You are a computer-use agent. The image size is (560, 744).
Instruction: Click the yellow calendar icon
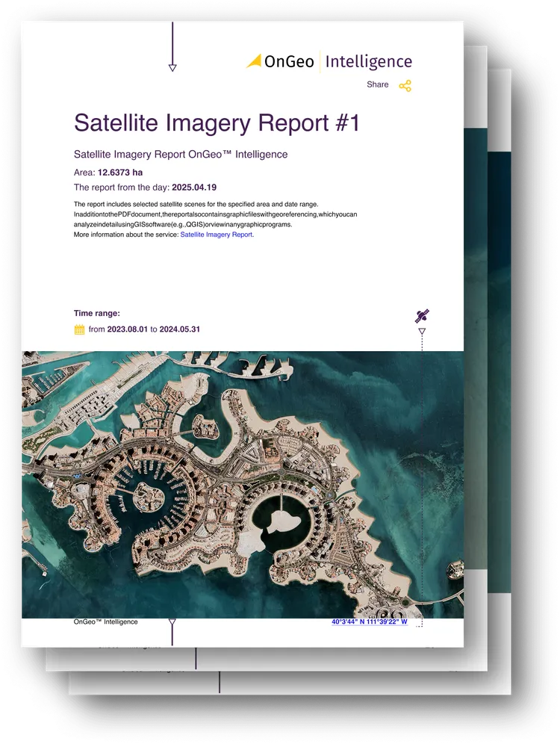(x=79, y=329)
